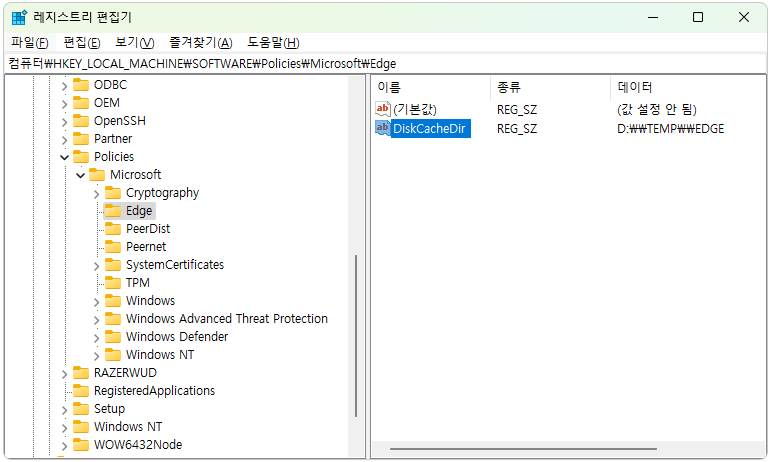Screen dimensions: 770x462
Task: Expand the Cryptography key
Action: tap(97, 194)
